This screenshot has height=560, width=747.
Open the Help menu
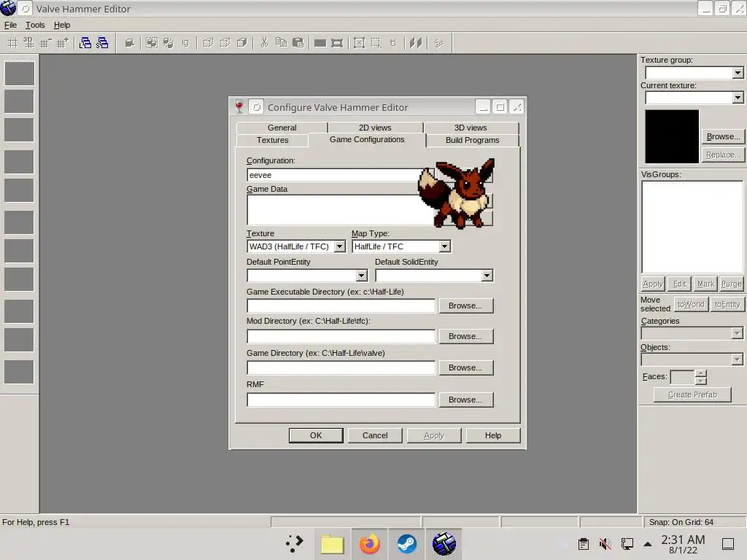tap(62, 25)
